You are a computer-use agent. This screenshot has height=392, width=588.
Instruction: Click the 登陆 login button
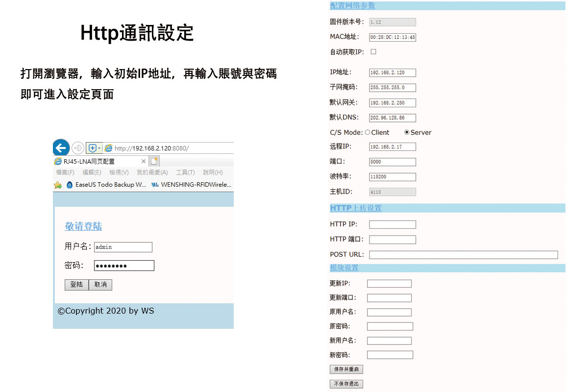[76, 285]
